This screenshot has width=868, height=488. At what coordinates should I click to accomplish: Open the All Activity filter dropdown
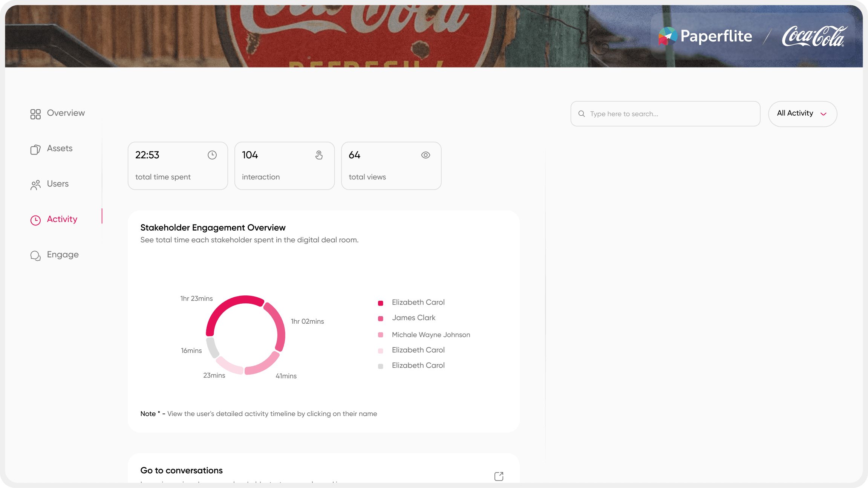tap(802, 113)
